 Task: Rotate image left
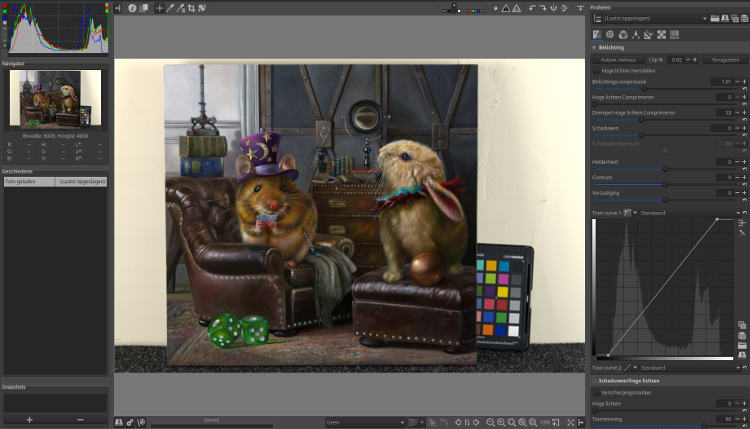(532, 9)
